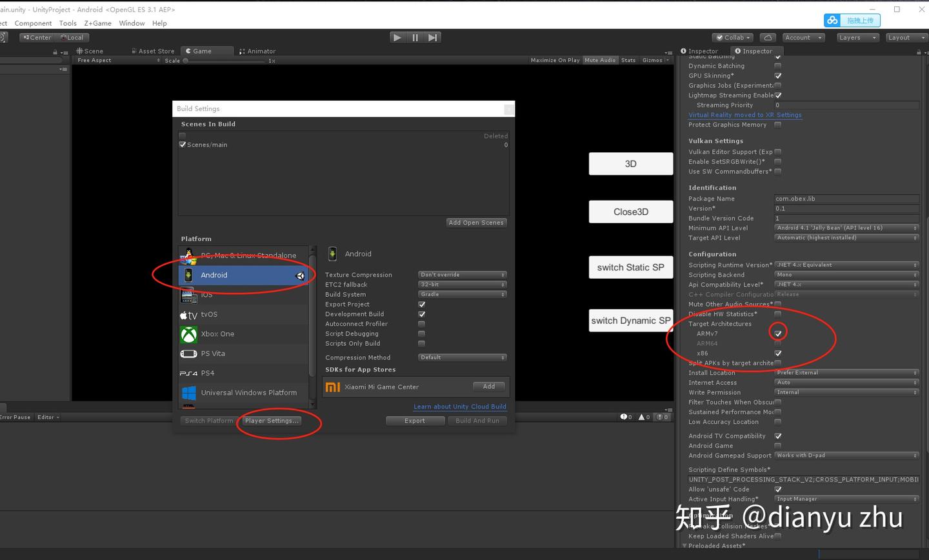Uncheck the x86 target architecture
Image resolution: width=929 pixels, height=560 pixels.
click(778, 353)
